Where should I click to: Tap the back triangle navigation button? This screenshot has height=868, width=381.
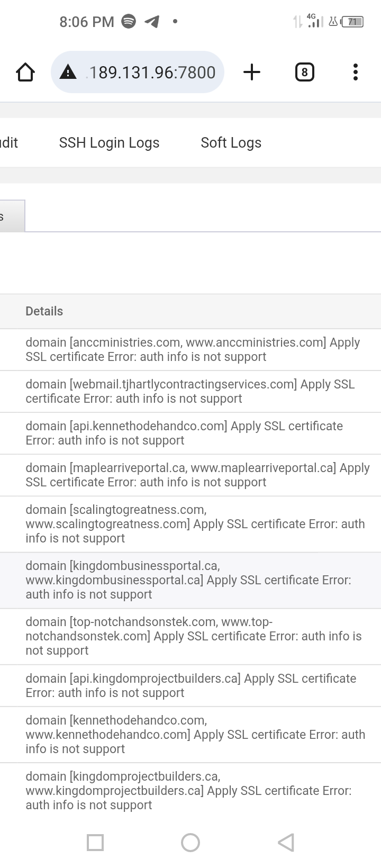click(x=285, y=843)
